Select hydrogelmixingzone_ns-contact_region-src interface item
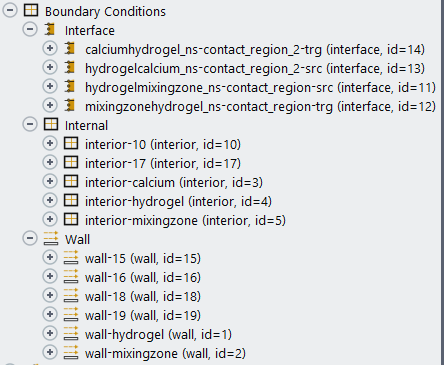 point(260,87)
